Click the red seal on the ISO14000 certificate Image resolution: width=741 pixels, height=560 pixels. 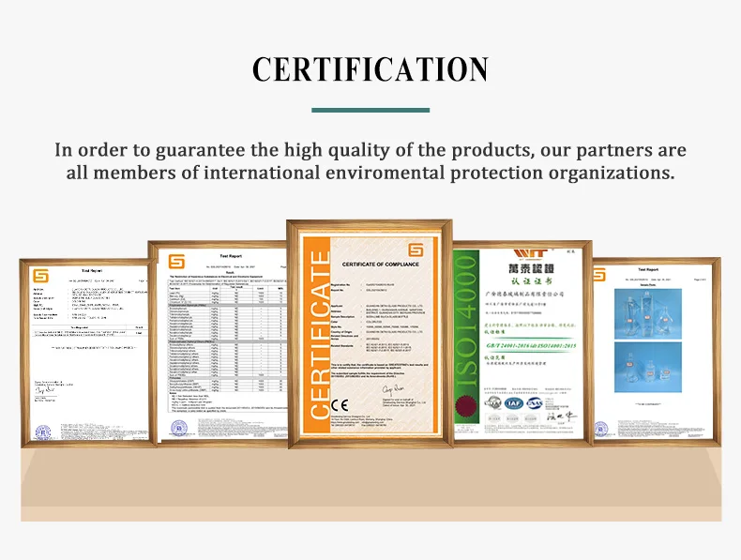[x=464, y=406]
